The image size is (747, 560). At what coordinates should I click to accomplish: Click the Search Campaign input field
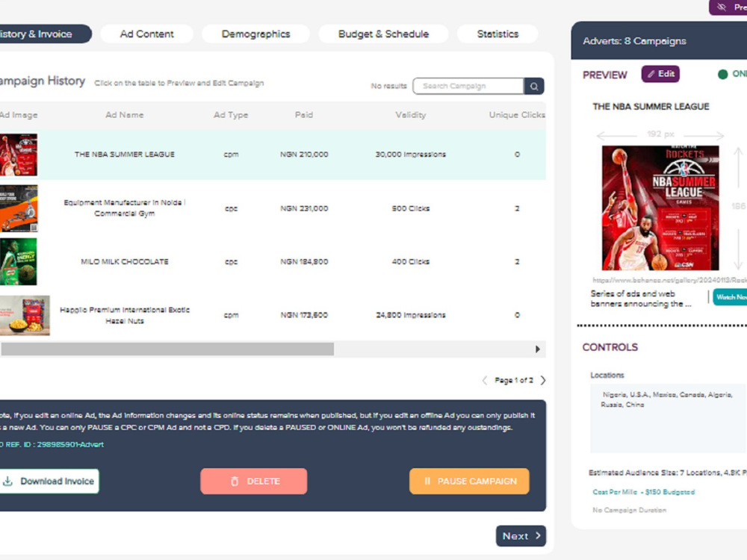tap(468, 86)
